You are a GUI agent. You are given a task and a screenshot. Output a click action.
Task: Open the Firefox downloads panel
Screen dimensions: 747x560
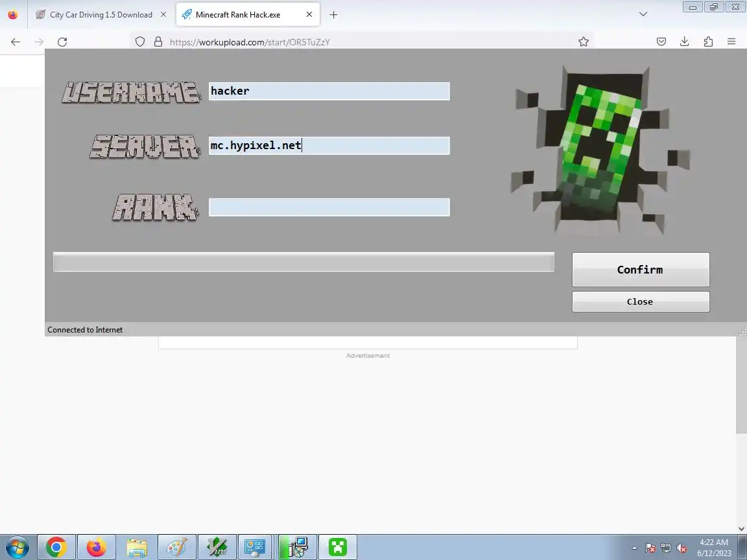click(x=685, y=42)
